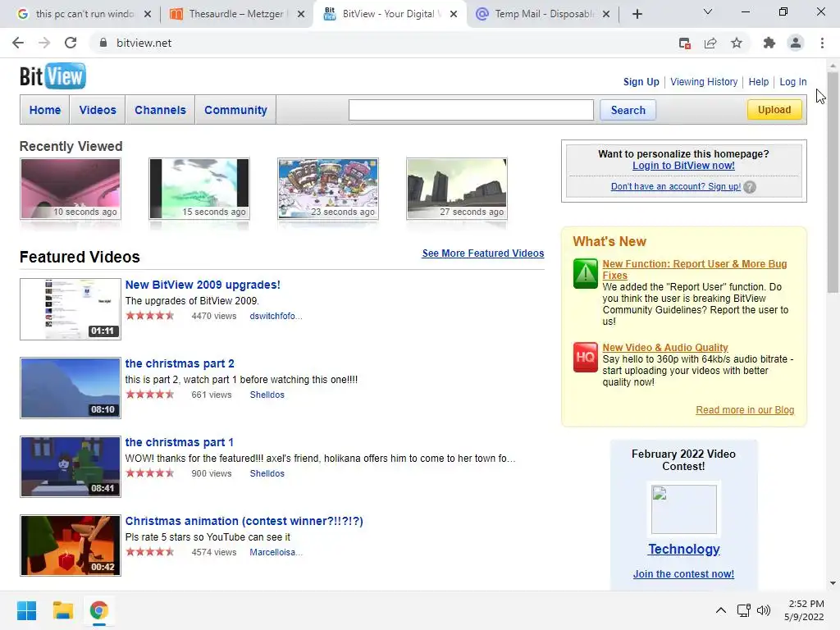
Task: Open recently viewed video from 10 seconds ago
Action: pyautogui.click(x=71, y=189)
